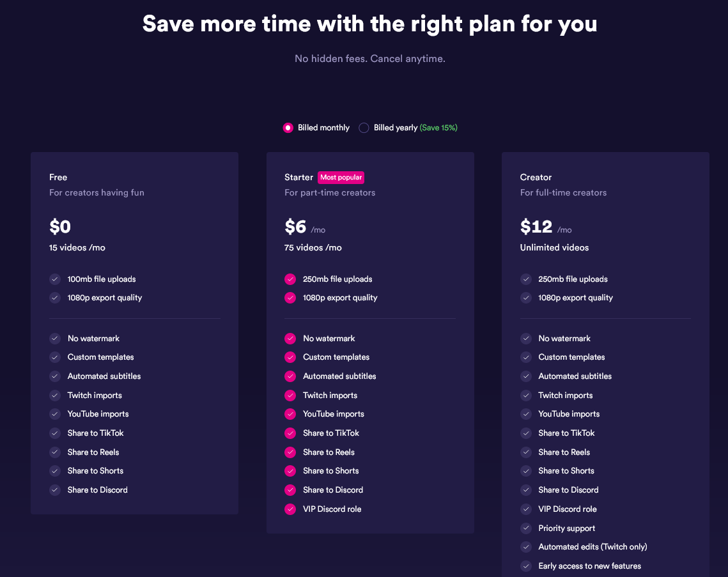Select the Billed monthly radio button

click(x=288, y=128)
